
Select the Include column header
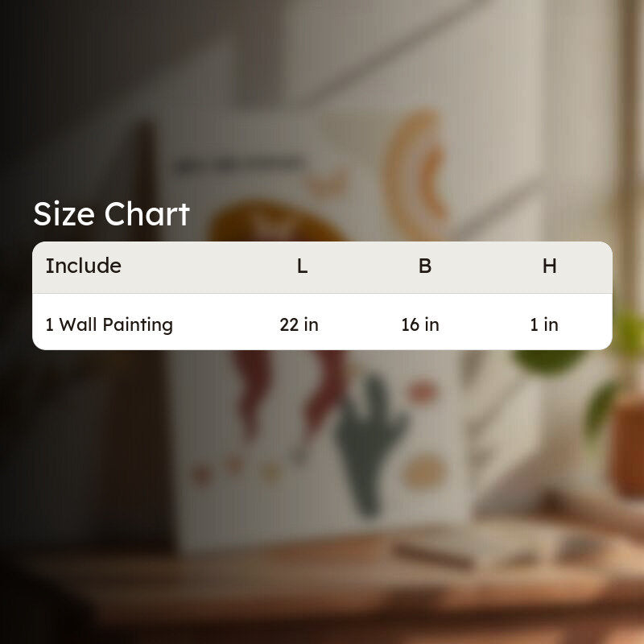[x=84, y=266]
